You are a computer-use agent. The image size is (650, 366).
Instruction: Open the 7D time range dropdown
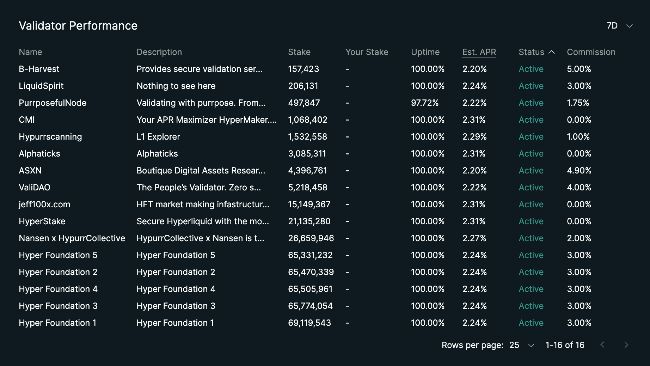619,26
